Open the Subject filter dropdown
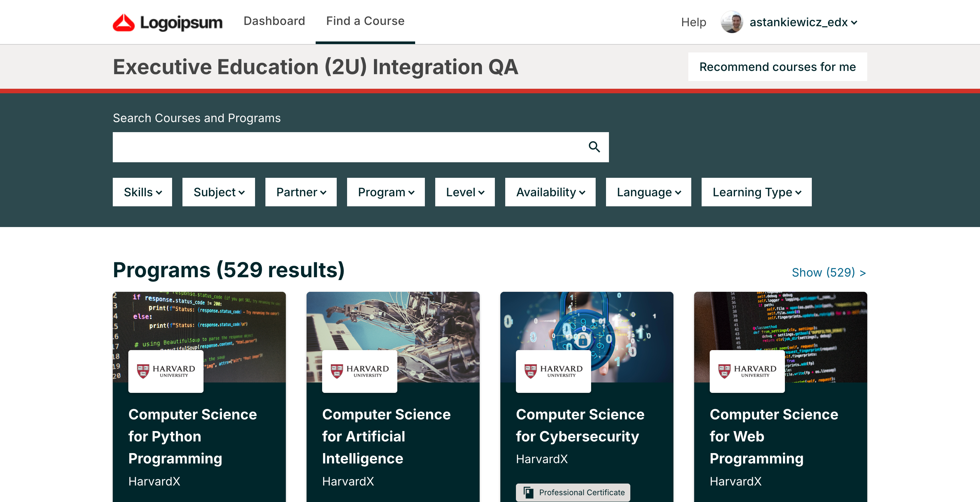 [219, 192]
